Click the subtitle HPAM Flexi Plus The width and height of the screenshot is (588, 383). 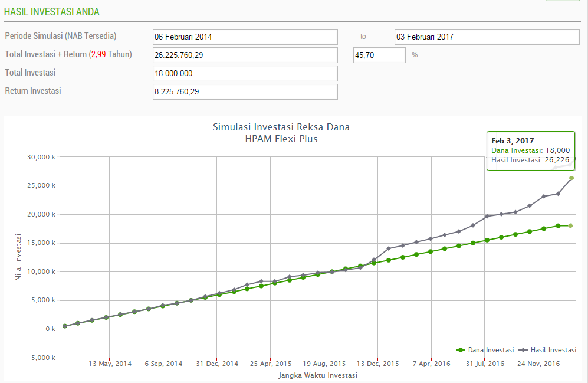pos(281,139)
